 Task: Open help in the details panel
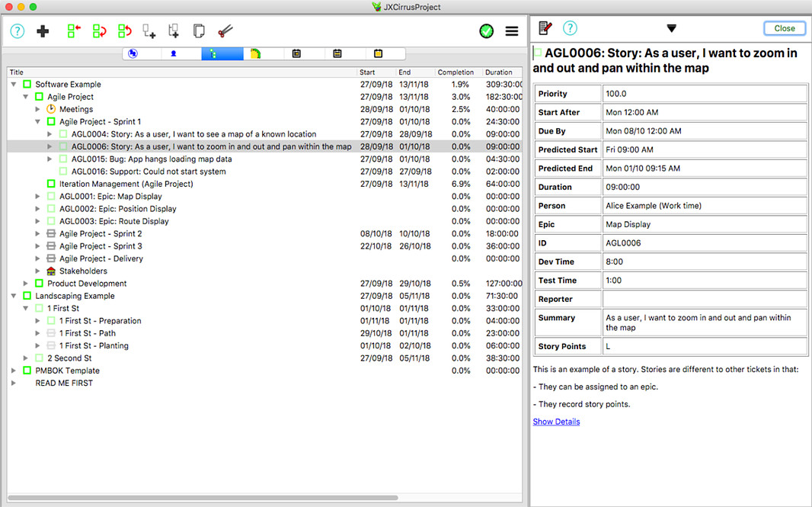pyautogui.click(x=570, y=28)
